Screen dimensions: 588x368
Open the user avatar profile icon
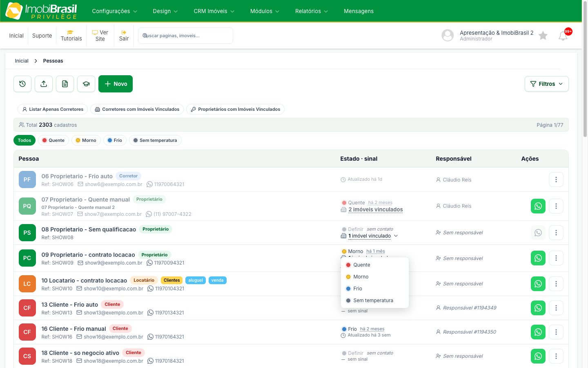[448, 36]
